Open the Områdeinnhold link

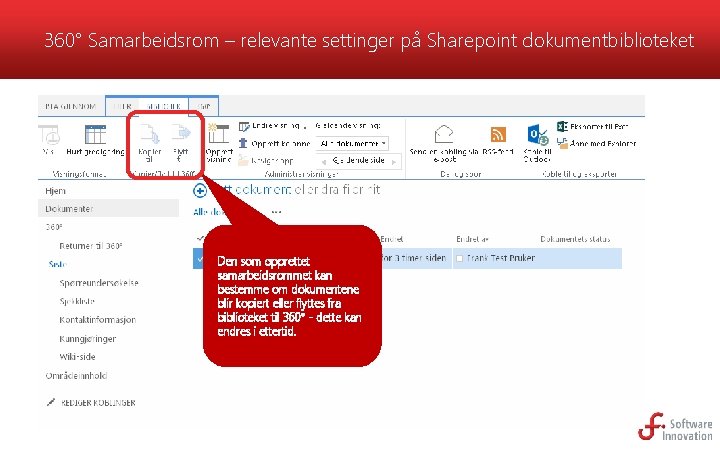coord(76,376)
